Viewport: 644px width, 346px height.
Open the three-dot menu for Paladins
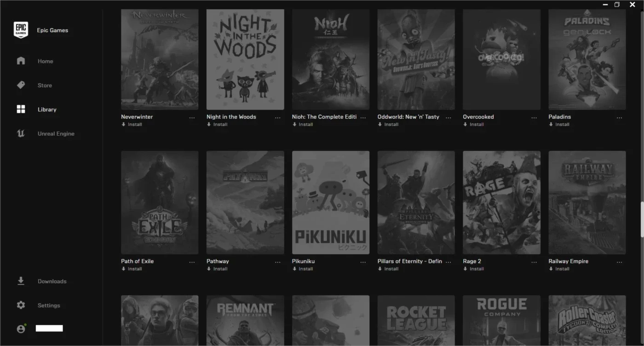(x=620, y=118)
